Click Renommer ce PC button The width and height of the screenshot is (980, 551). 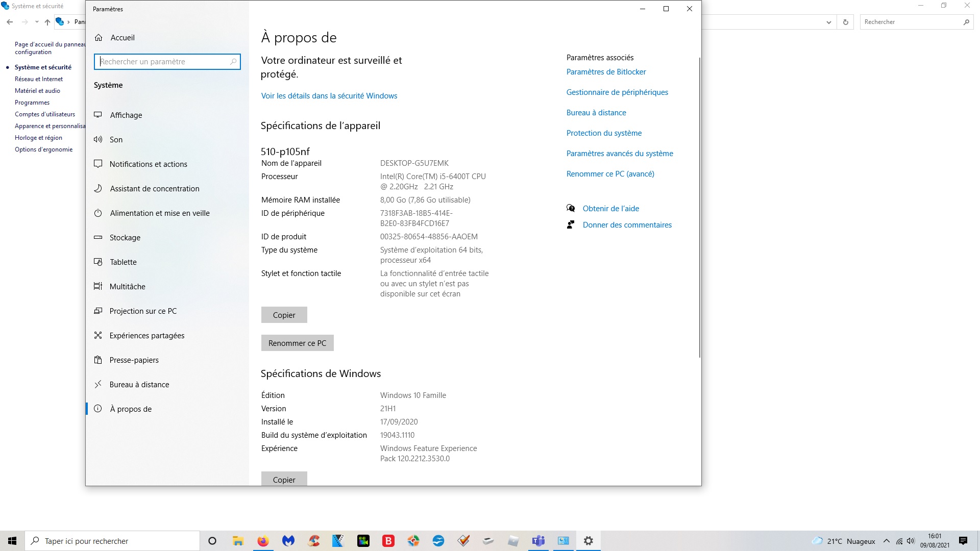click(297, 343)
